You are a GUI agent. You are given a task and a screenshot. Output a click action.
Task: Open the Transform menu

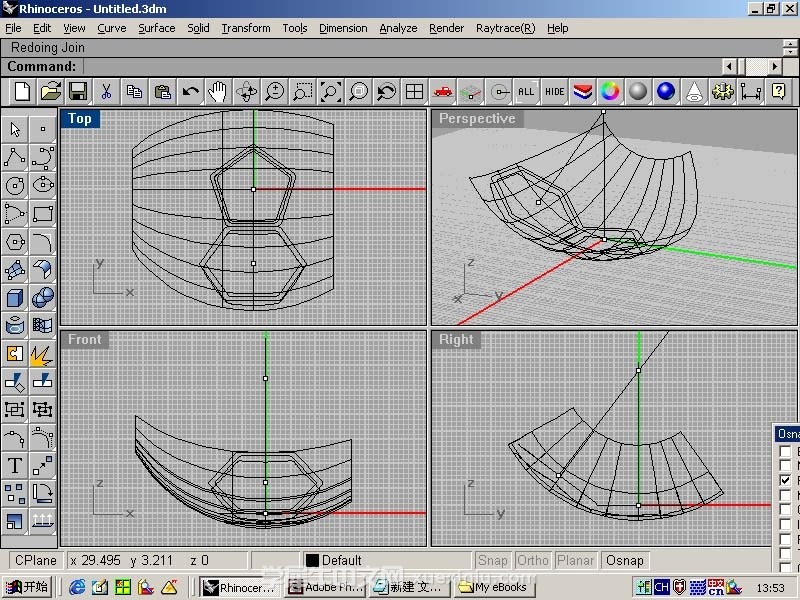(x=246, y=28)
